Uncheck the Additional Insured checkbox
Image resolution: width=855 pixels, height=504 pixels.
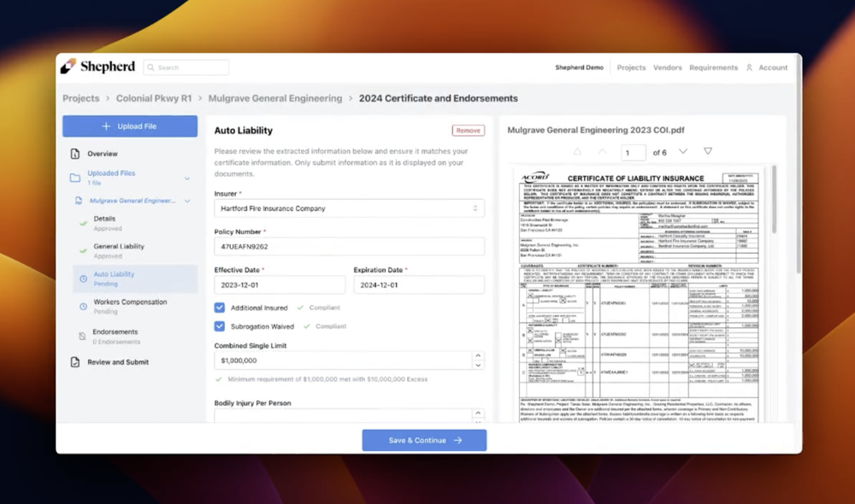(219, 308)
